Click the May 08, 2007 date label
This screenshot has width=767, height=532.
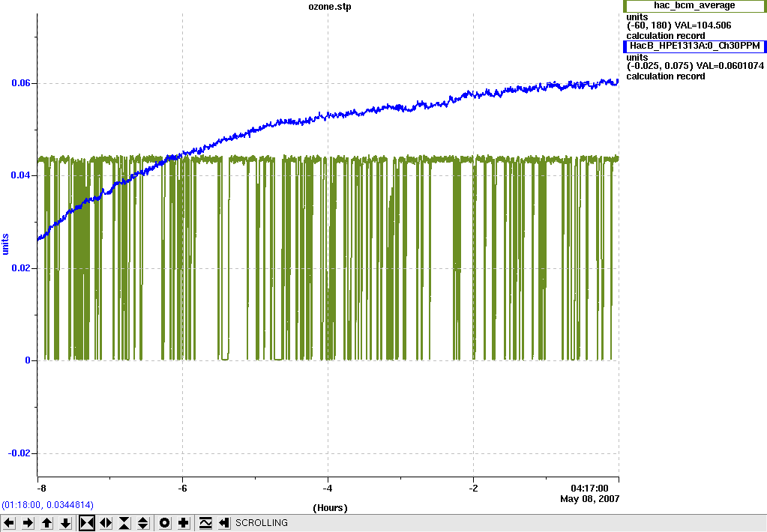(589, 499)
